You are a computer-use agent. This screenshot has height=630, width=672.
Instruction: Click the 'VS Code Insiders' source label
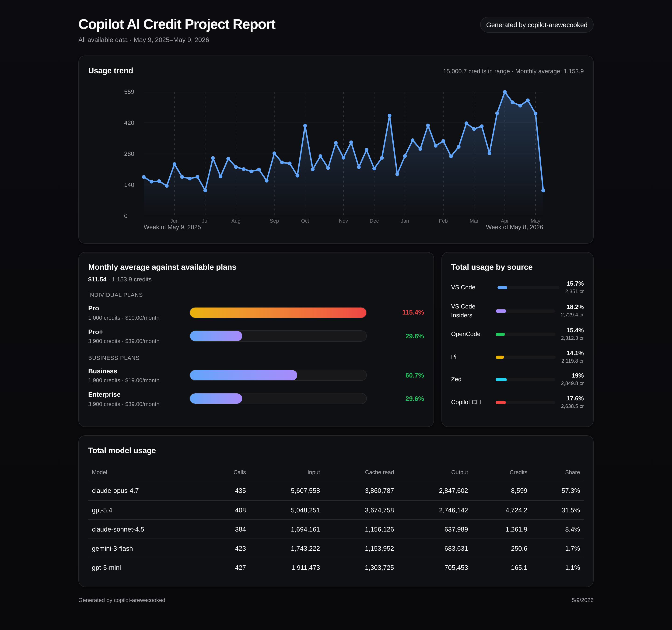point(463,311)
